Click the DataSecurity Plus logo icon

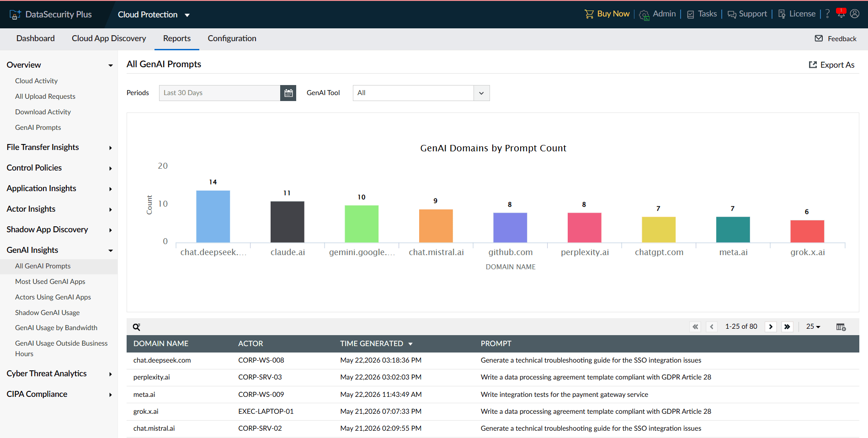coord(15,15)
